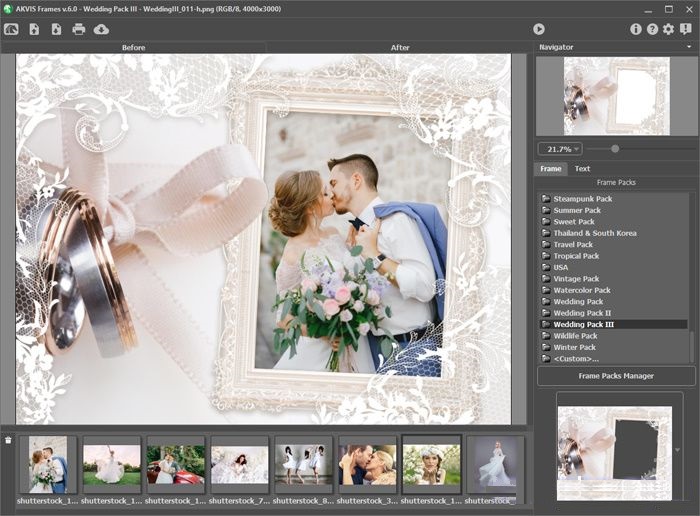
Task: Choose the <Custom>... frame pack entry
Action: (x=576, y=358)
